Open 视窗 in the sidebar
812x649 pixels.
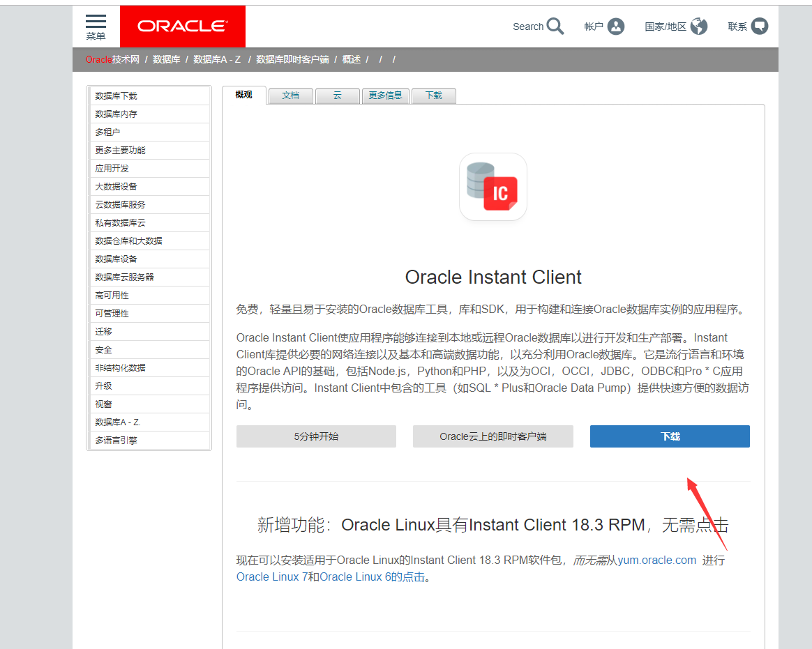coord(149,404)
